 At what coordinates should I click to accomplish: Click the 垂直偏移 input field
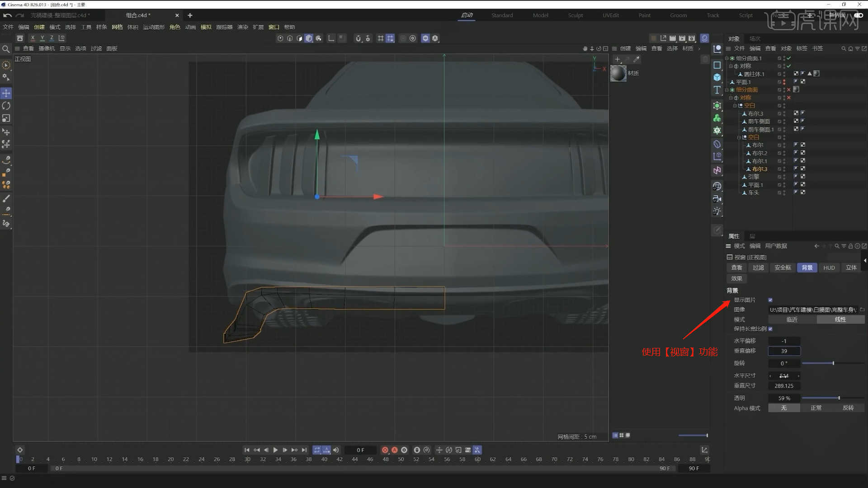click(x=784, y=351)
